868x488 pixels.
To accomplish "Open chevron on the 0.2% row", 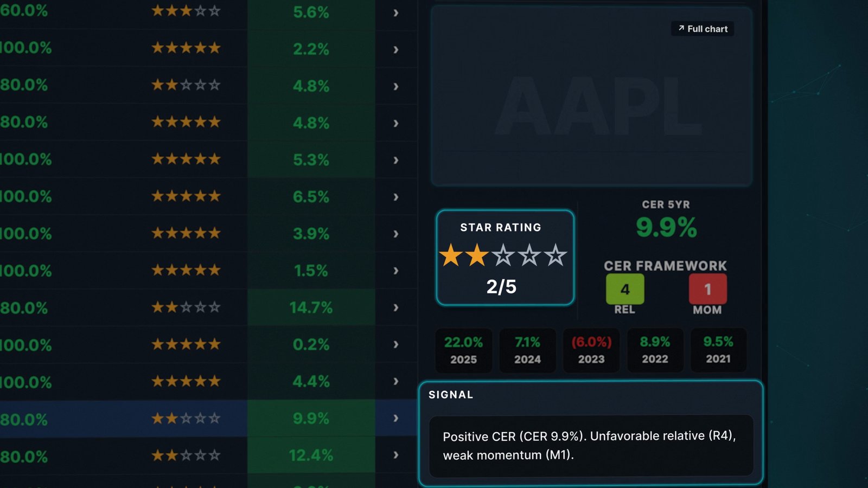I will point(396,344).
